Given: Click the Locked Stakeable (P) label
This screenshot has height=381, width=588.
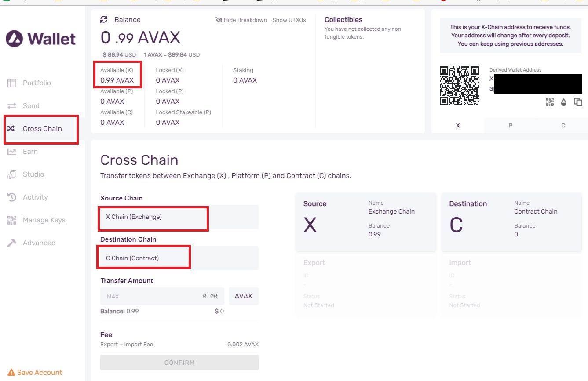Looking at the screenshot, I should click(x=183, y=112).
